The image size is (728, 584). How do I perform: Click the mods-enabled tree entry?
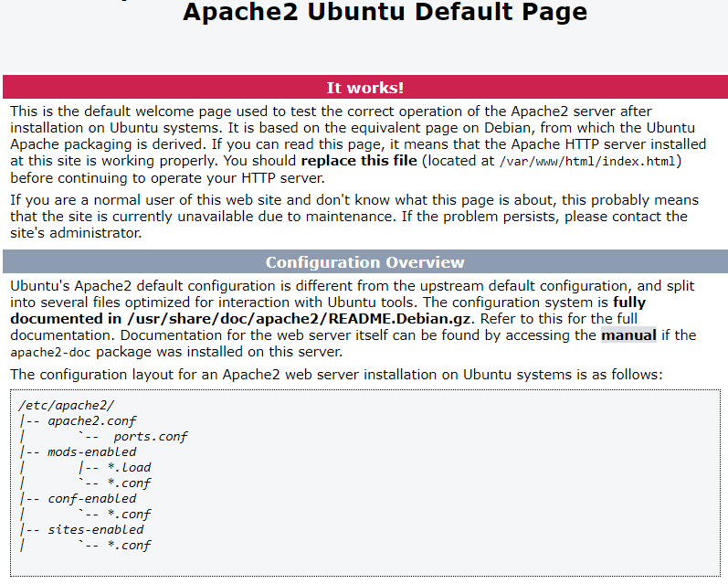[92, 452]
